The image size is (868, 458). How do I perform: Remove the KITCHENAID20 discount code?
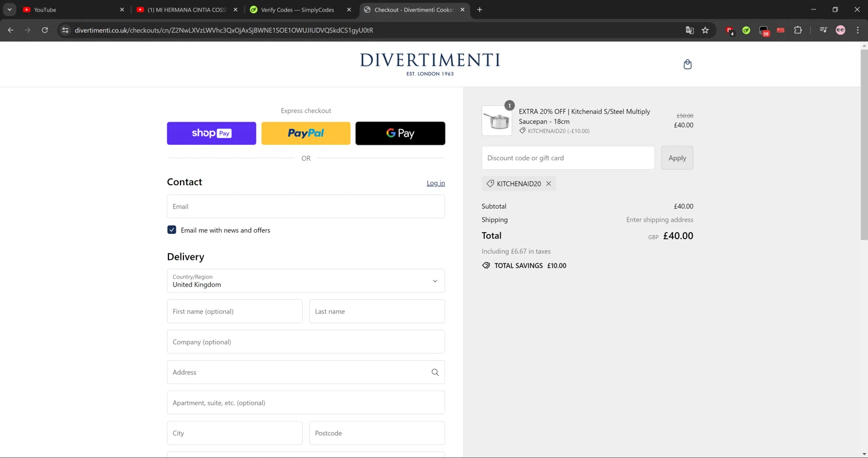(x=549, y=184)
